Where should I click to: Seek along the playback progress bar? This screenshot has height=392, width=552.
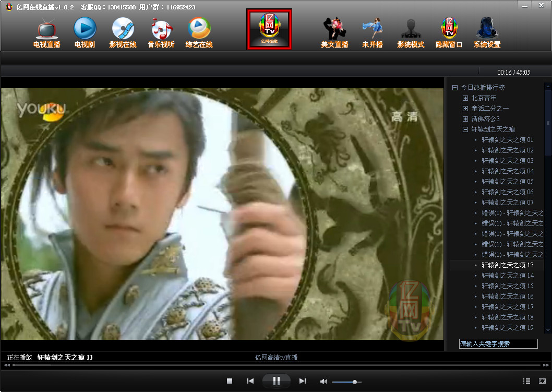coord(277,365)
